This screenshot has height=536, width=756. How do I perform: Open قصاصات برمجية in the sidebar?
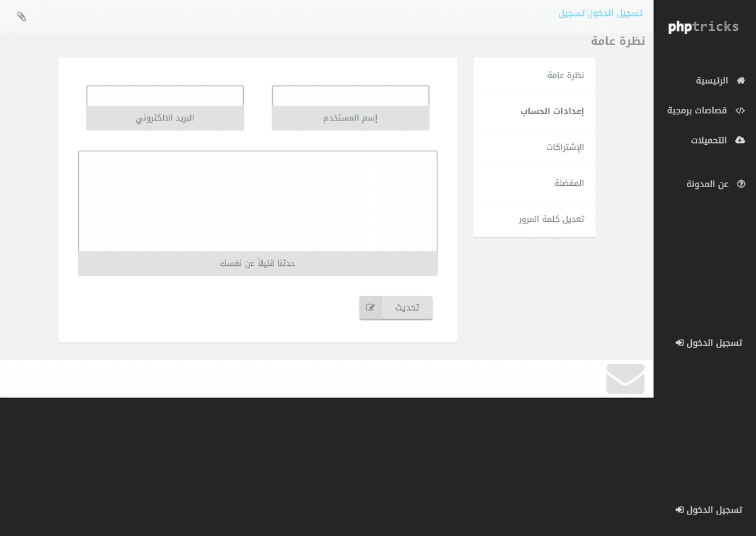click(697, 110)
